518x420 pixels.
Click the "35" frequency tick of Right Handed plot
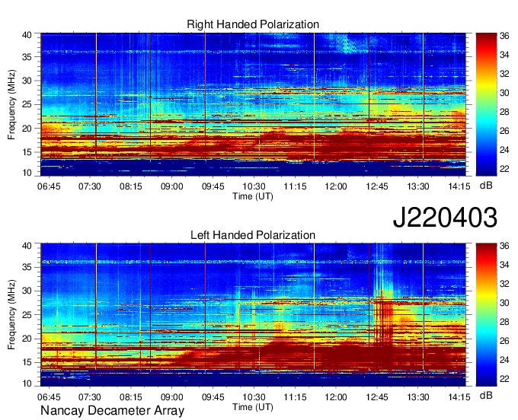27,57
